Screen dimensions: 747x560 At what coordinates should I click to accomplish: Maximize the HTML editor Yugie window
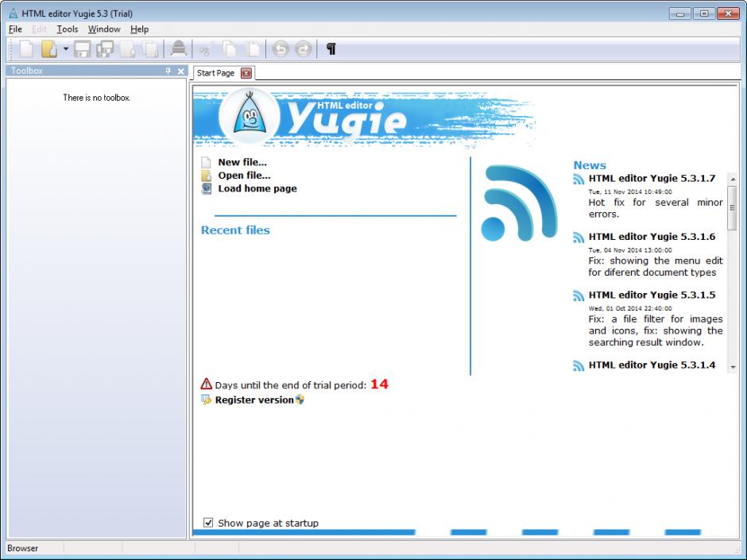pyautogui.click(x=704, y=14)
